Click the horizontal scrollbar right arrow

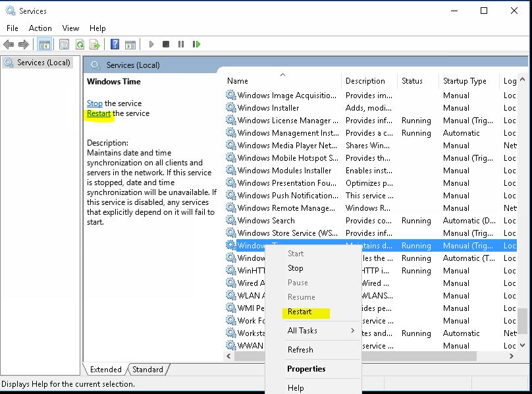click(512, 356)
